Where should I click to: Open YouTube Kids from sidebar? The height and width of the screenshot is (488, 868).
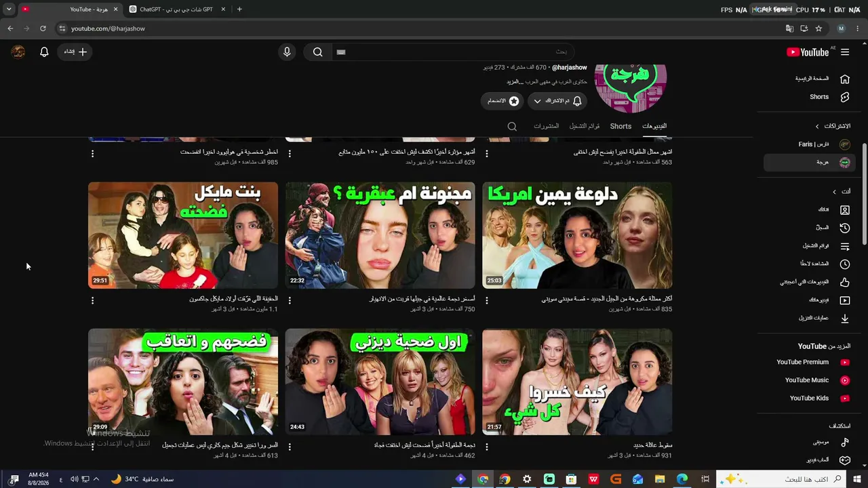tap(809, 398)
